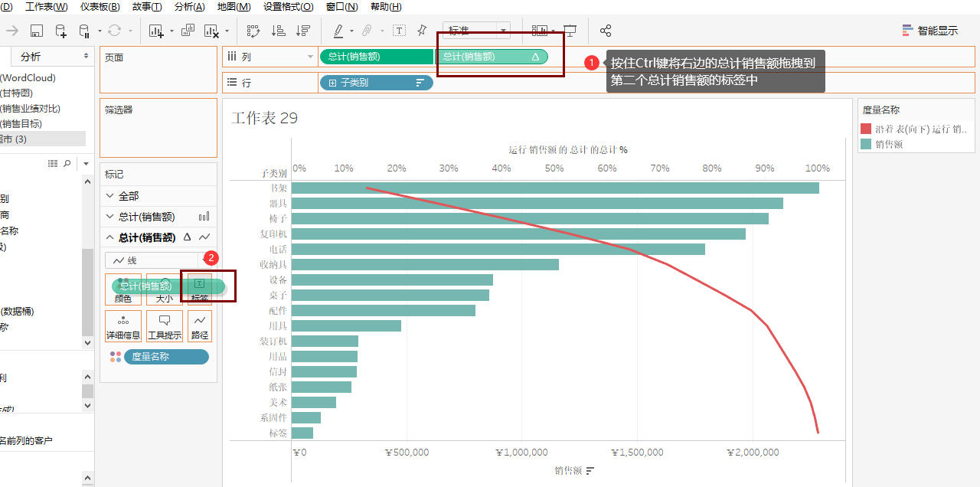Swap rows and columns

coord(253,31)
